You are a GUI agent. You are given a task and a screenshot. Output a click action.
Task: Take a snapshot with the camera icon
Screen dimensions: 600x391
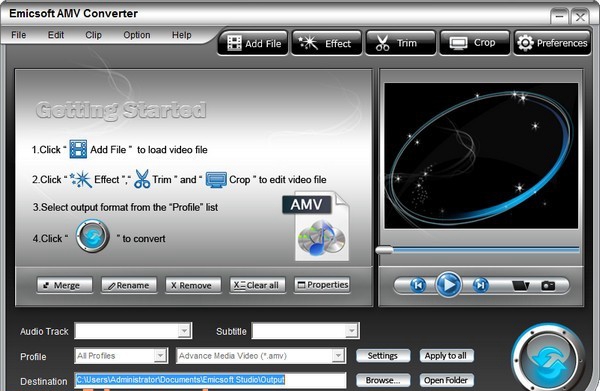coord(548,285)
